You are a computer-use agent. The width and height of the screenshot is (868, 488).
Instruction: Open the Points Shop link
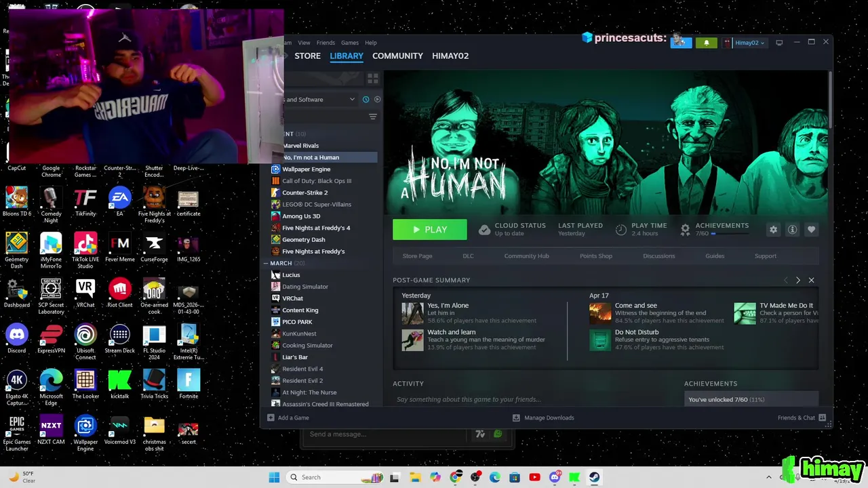(x=596, y=256)
